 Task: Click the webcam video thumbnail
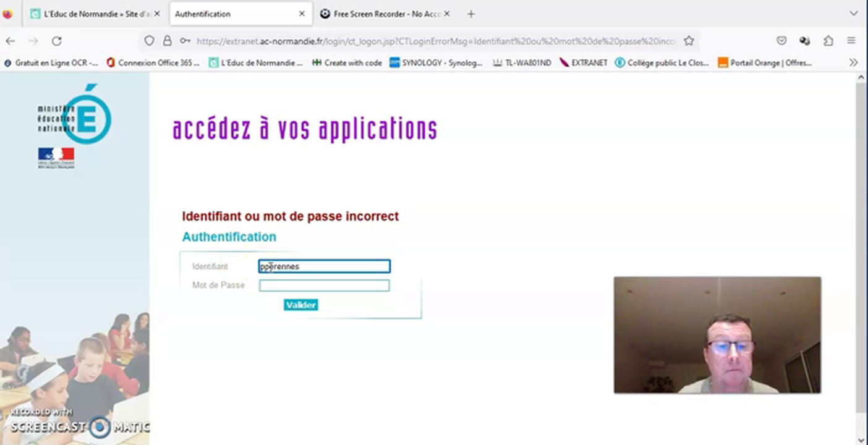click(x=717, y=334)
